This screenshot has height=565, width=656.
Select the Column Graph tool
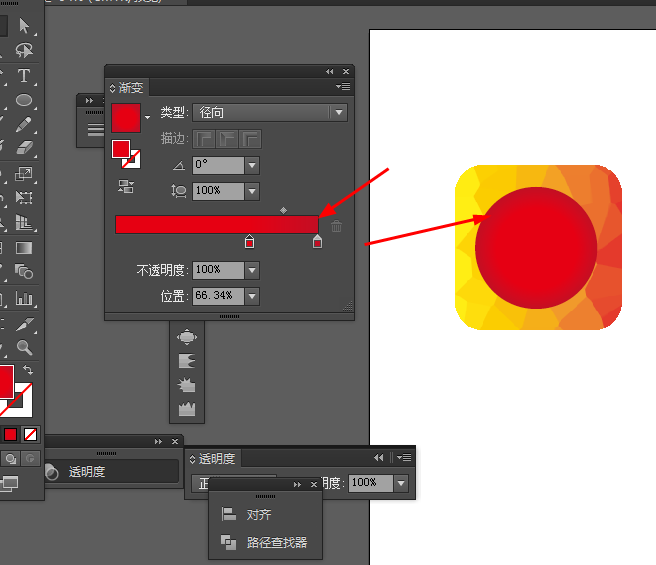coord(24,298)
